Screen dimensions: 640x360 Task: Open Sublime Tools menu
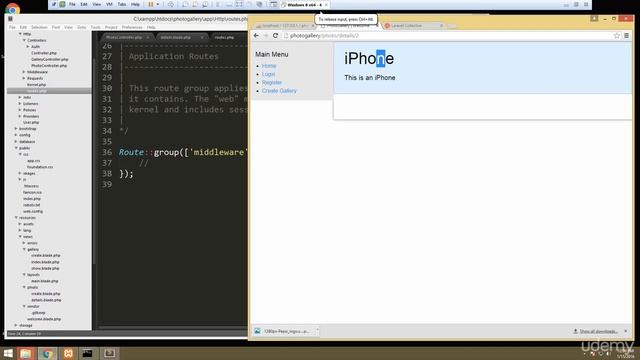coord(96,27)
